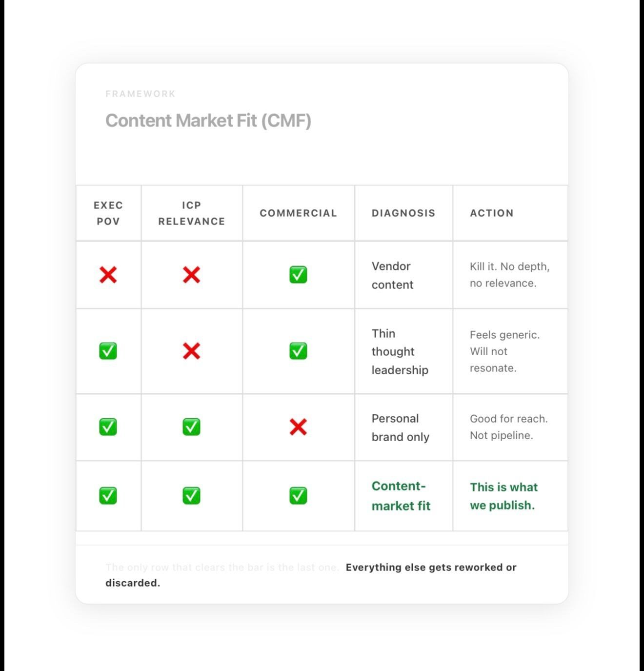Click the green check in Content-market fit's Exec POV cell
Screen dimensions: 644x671
pyautogui.click(x=108, y=496)
